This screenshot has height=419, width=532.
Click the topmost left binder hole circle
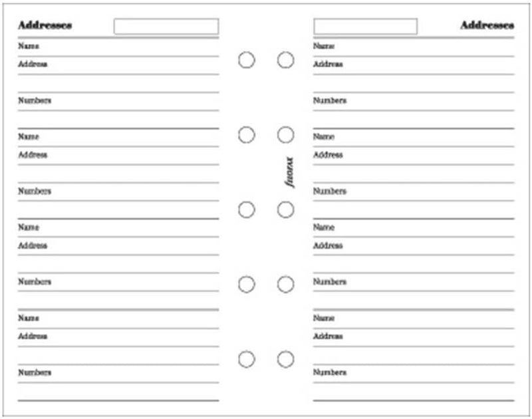pyautogui.click(x=247, y=60)
